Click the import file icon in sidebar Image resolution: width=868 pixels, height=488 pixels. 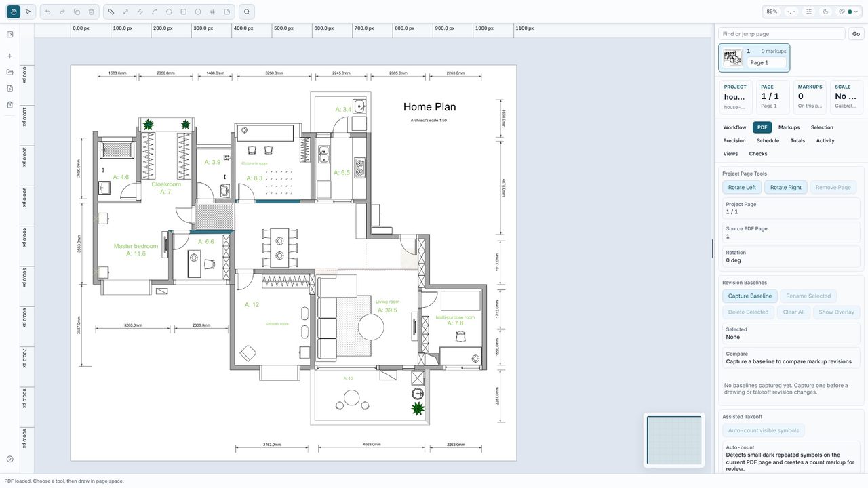click(x=10, y=89)
